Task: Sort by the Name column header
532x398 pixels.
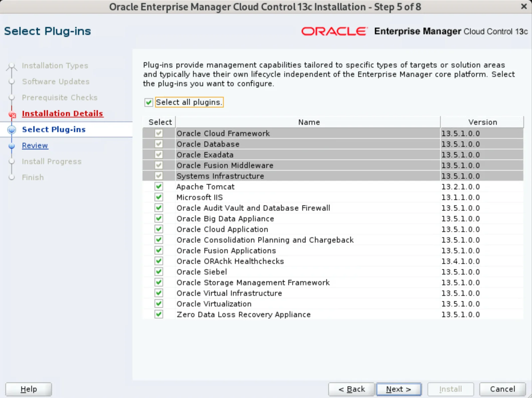Action: coord(308,122)
